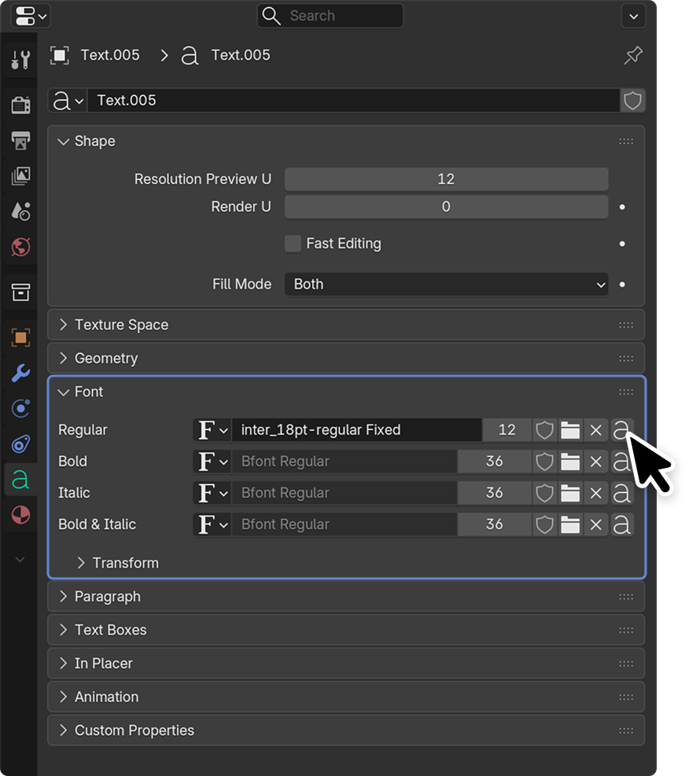Screen dimensions: 700x776
Task: Open the Physics properties tab
Action: (20, 408)
